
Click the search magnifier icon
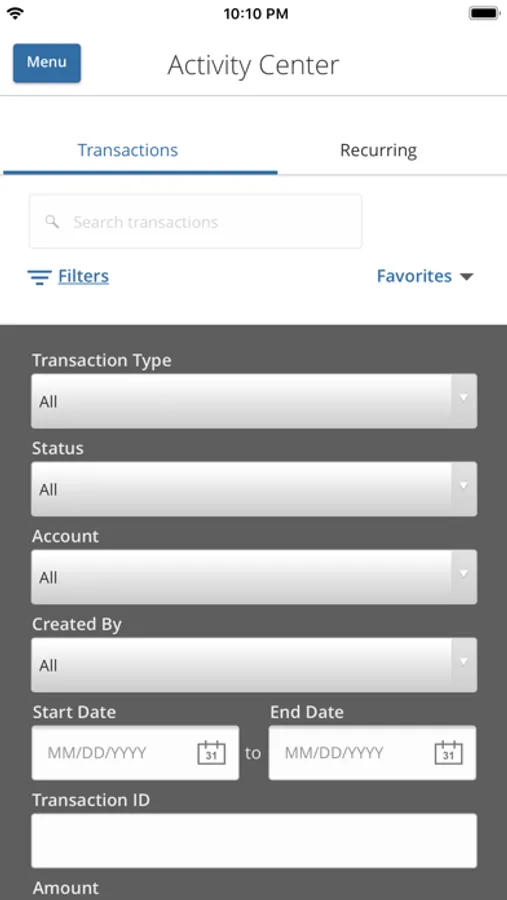pos(52,222)
